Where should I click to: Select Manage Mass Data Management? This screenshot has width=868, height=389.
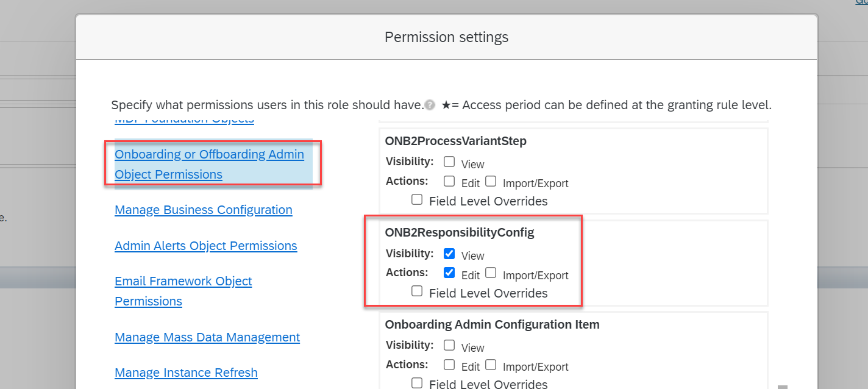pyautogui.click(x=207, y=337)
